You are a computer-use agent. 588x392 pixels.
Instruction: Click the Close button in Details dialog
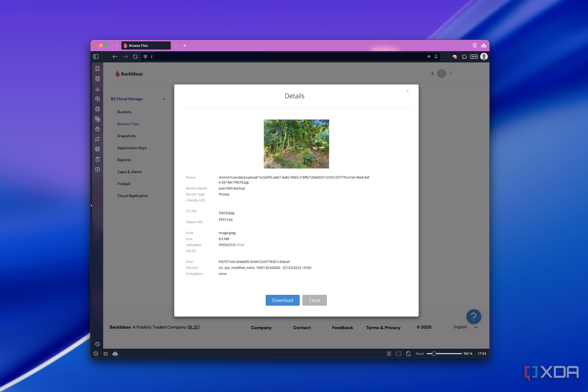click(315, 300)
